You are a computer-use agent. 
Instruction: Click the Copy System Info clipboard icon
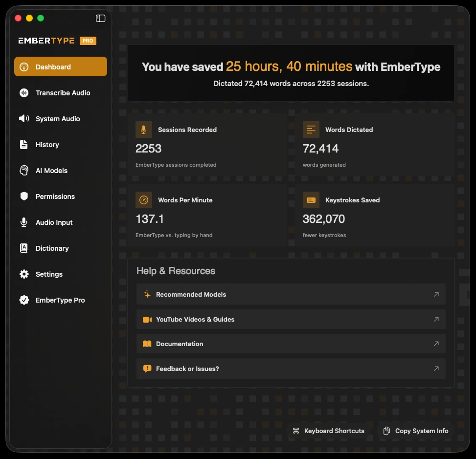coord(386,431)
